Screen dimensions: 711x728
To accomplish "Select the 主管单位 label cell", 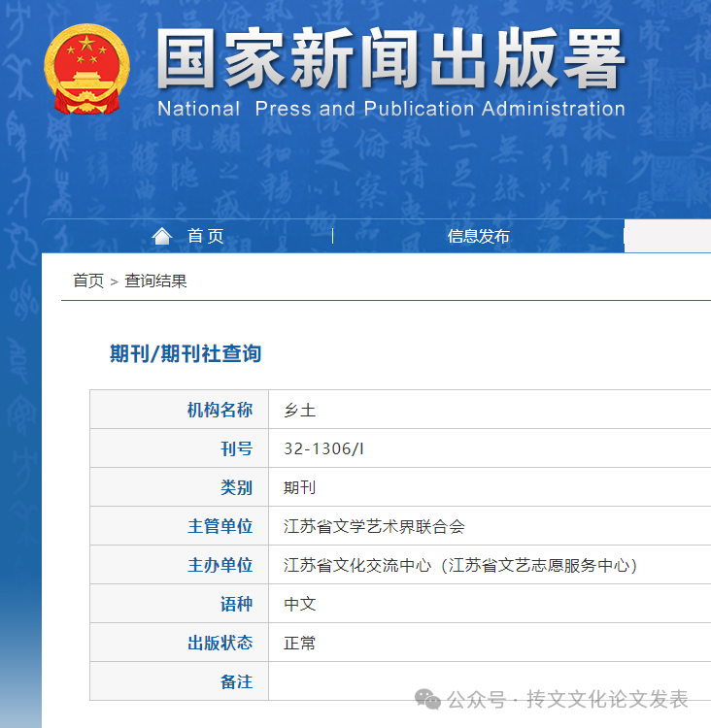I will 180,526.
